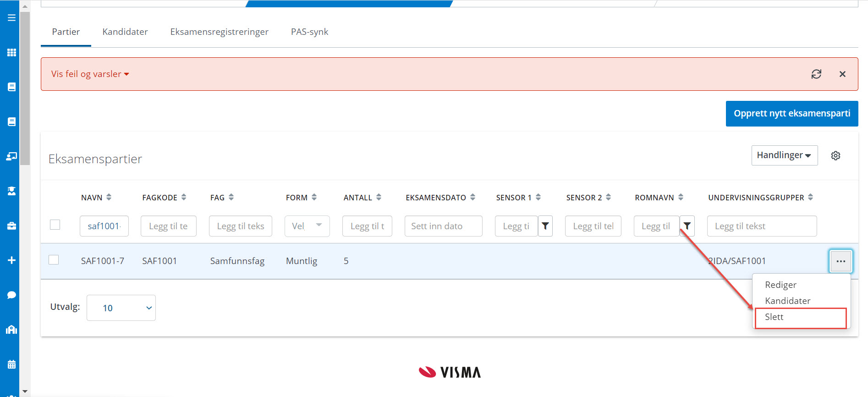Sort by EKSAMENSDATO column

(x=472, y=197)
